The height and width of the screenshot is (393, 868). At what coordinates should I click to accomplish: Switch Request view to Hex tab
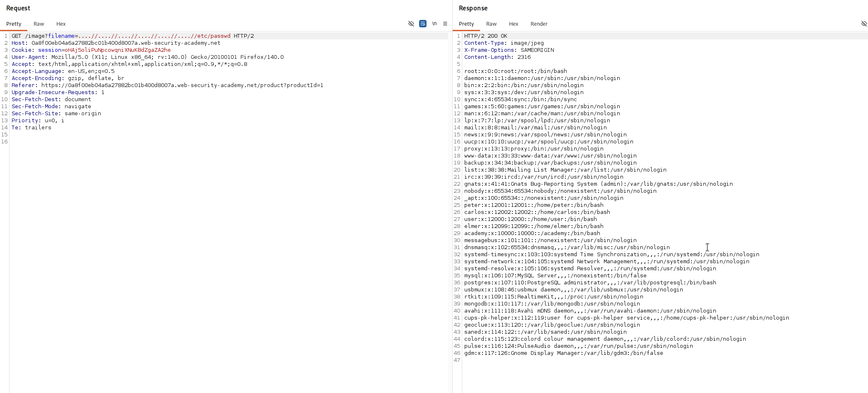(x=61, y=24)
